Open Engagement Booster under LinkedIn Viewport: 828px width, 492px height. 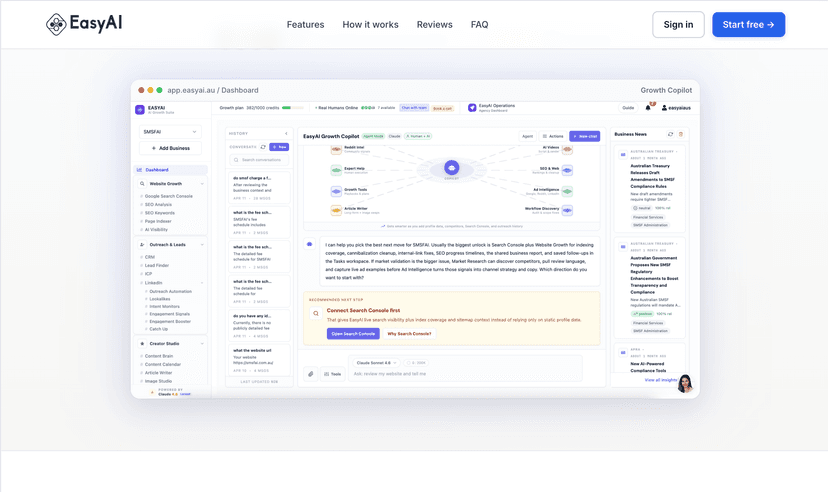(x=170, y=321)
